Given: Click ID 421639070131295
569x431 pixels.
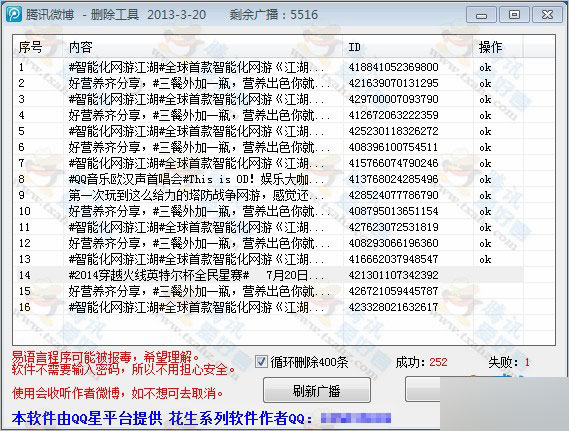Looking at the screenshot, I should (393, 83).
